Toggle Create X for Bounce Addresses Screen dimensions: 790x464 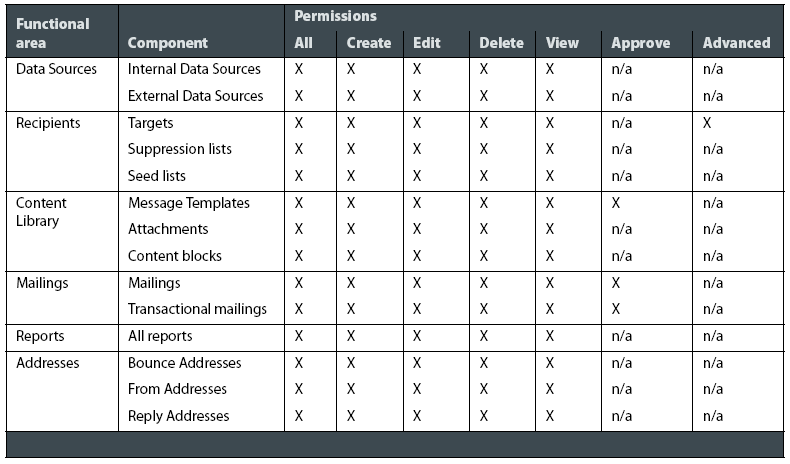point(351,363)
